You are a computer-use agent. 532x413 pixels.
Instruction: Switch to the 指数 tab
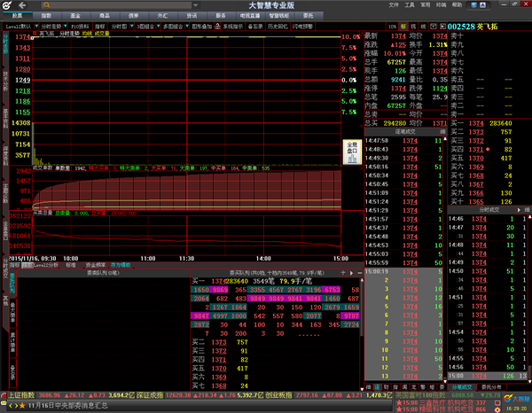(46, 16)
